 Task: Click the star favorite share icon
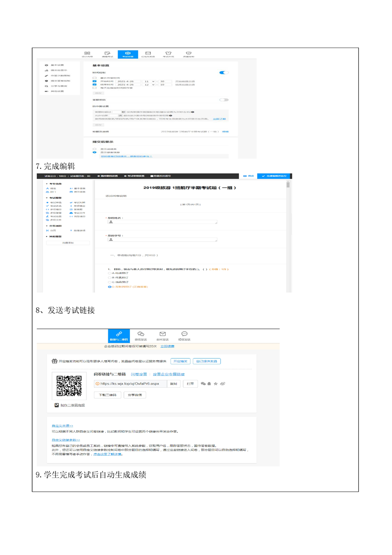(216, 383)
